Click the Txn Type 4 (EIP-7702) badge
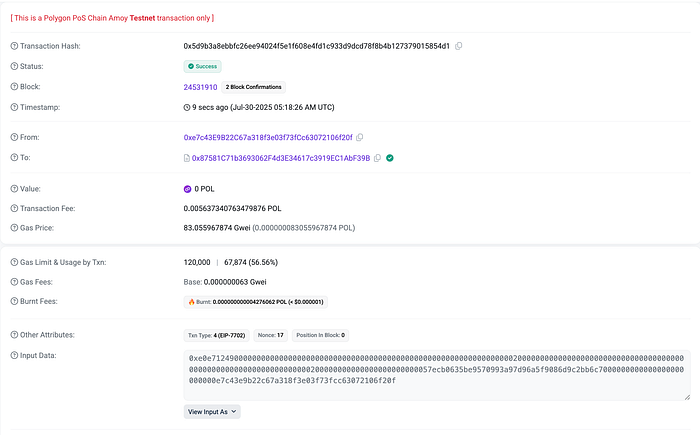Screen dimensions: 700x435 click(x=217, y=335)
